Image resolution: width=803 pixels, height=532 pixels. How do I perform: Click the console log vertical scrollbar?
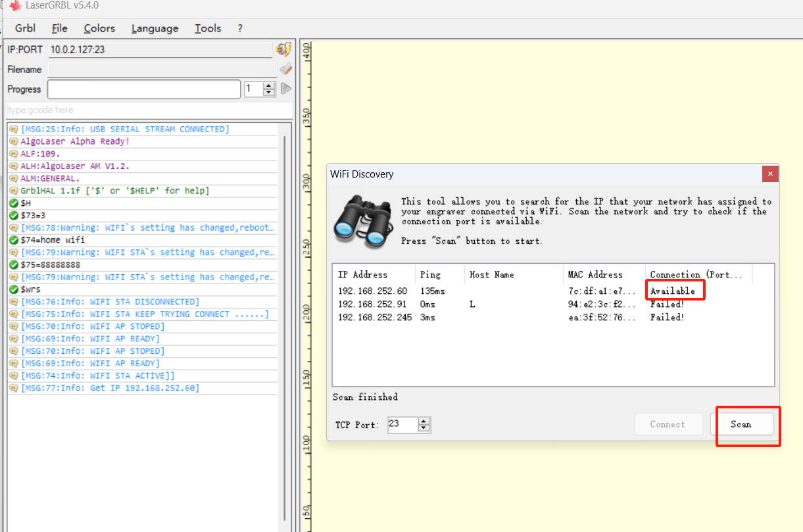point(285,327)
